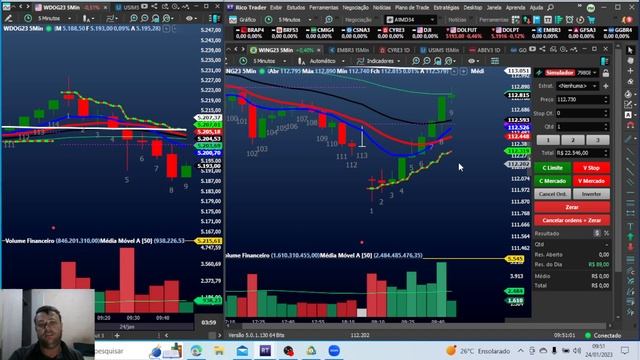Toggle the order panel lock icon
Screen dimensions: 640x360
[x=606, y=73]
